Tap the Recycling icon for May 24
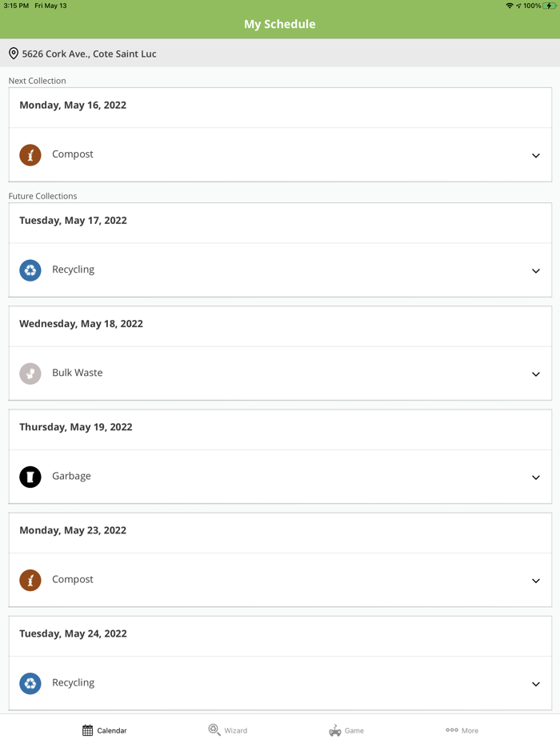Screen dimensions: 560x747 coord(30,683)
